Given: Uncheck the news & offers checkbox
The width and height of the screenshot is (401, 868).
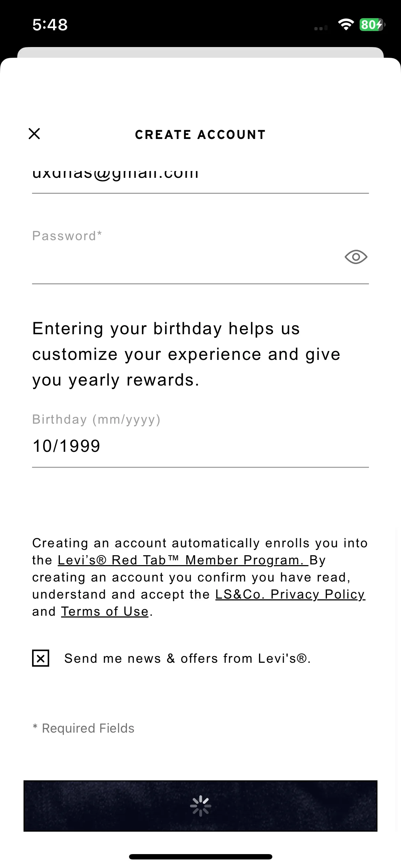Looking at the screenshot, I should click(41, 658).
